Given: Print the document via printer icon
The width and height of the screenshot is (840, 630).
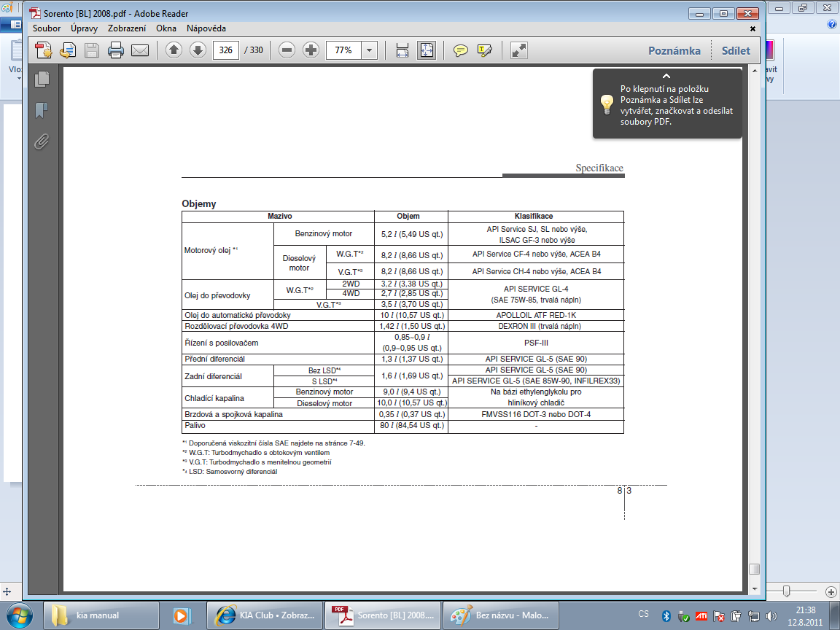Looking at the screenshot, I should pos(116,50).
